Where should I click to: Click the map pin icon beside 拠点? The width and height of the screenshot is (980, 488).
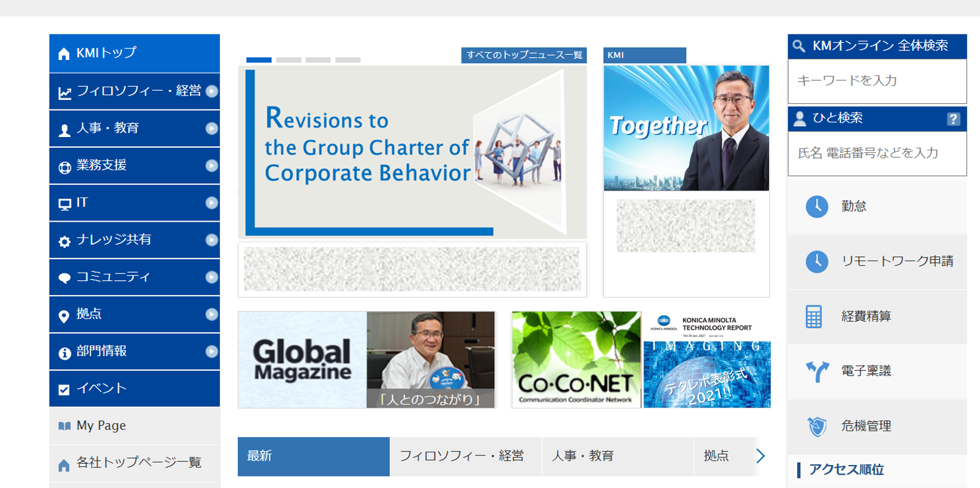tap(64, 316)
